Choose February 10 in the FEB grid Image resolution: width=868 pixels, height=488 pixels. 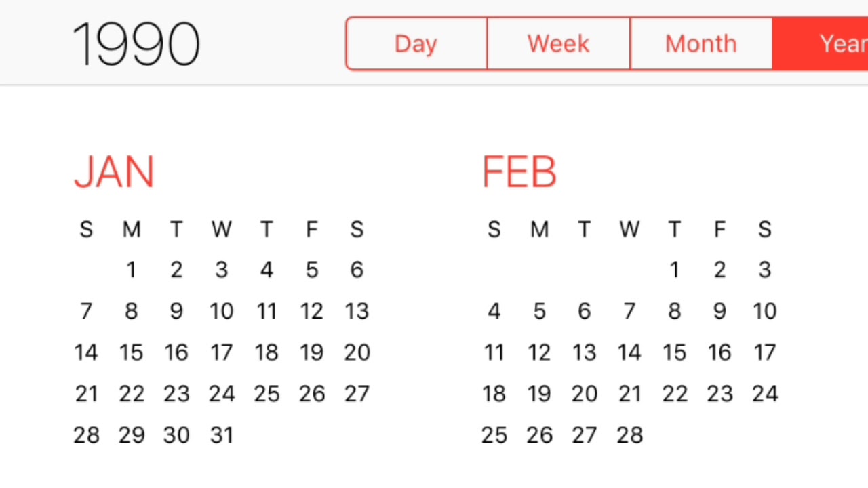pyautogui.click(x=764, y=312)
